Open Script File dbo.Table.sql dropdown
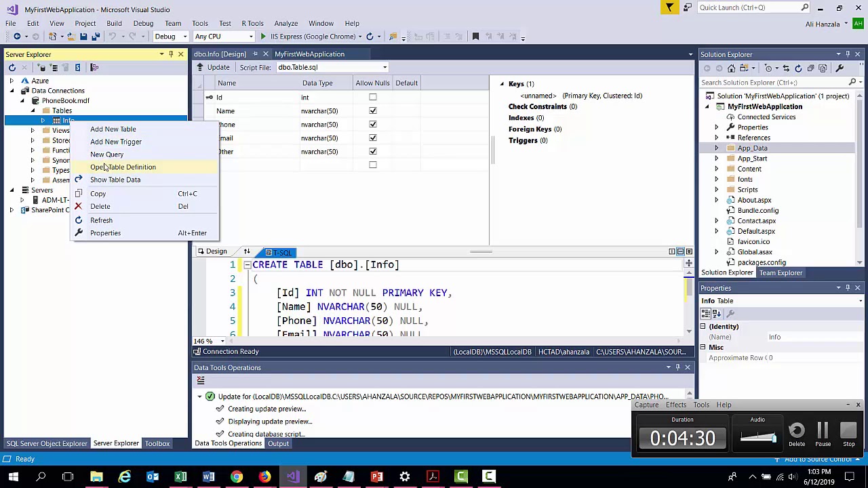The image size is (868, 488). (384, 67)
